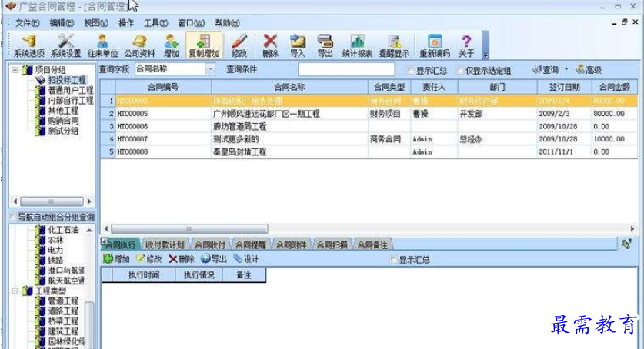Click the red 删除 toolbar icon
The image size is (644, 349).
point(270,45)
